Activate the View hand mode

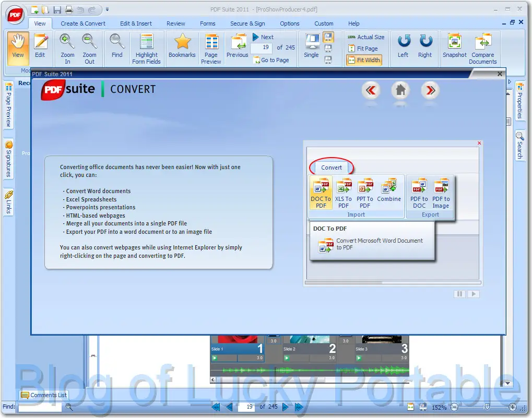click(18, 48)
